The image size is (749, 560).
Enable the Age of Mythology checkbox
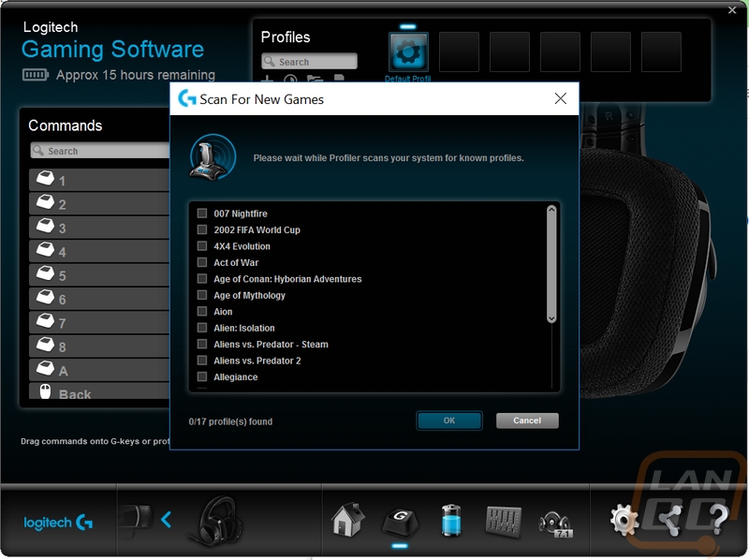[x=202, y=295]
